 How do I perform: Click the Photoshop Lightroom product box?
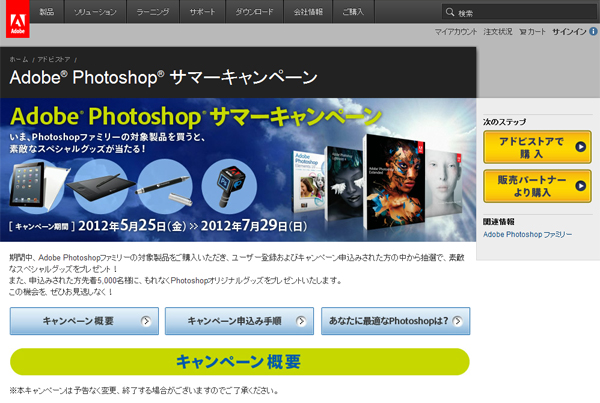coord(344,184)
